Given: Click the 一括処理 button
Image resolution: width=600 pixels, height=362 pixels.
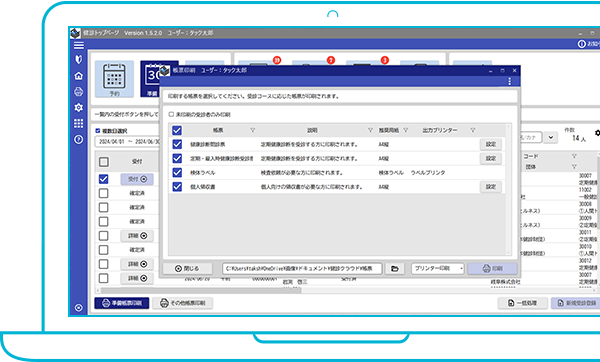Looking at the screenshot, I should pos(522,303).
